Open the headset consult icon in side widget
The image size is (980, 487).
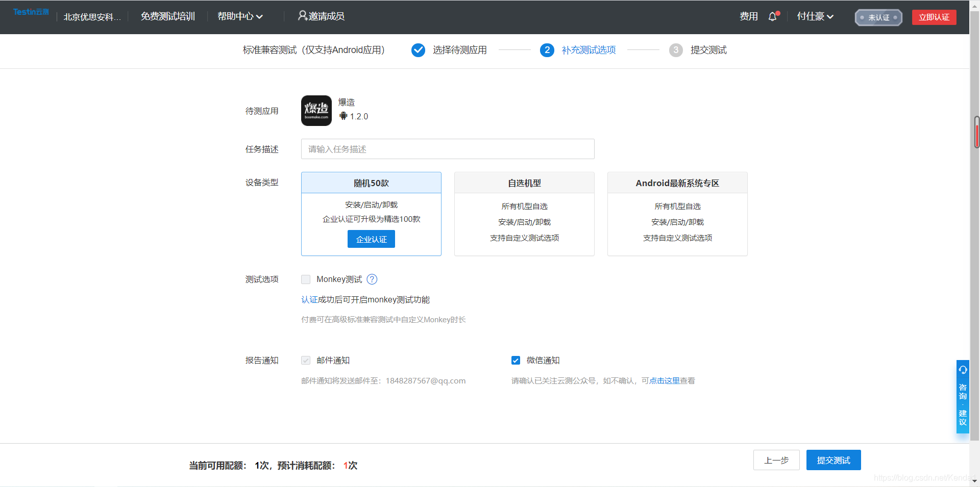[x=963, y=370]
